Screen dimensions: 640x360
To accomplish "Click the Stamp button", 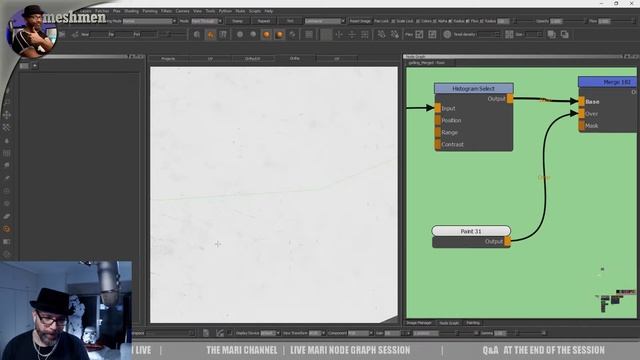I will pyautogui.click(x=237, y=21).
